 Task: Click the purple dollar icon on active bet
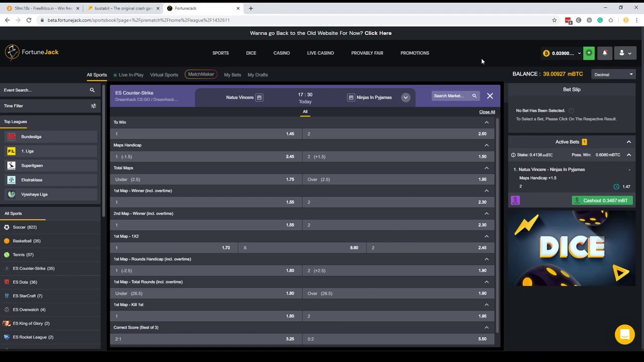pyautogui.click(x=515, y=200)
